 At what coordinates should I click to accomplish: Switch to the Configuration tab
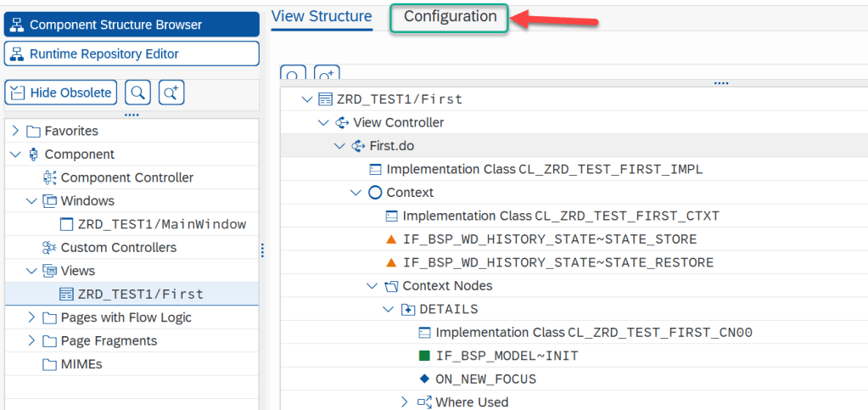point(450,17)
